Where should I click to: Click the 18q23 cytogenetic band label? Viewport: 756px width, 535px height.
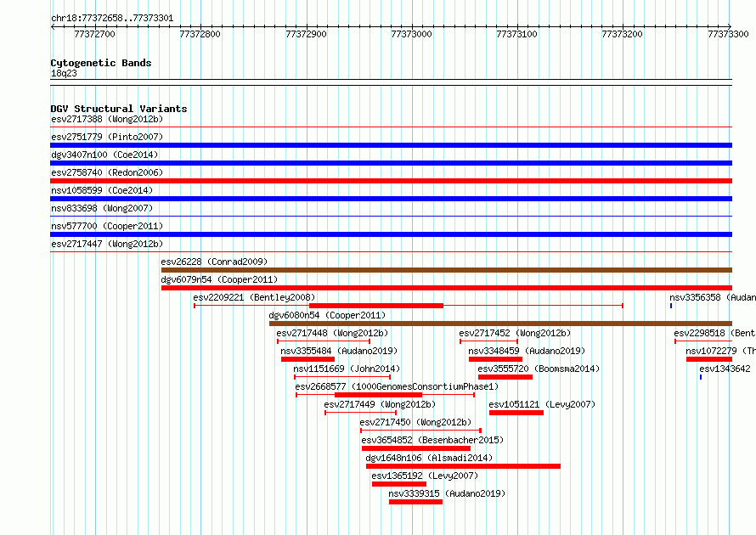(64, 73)
